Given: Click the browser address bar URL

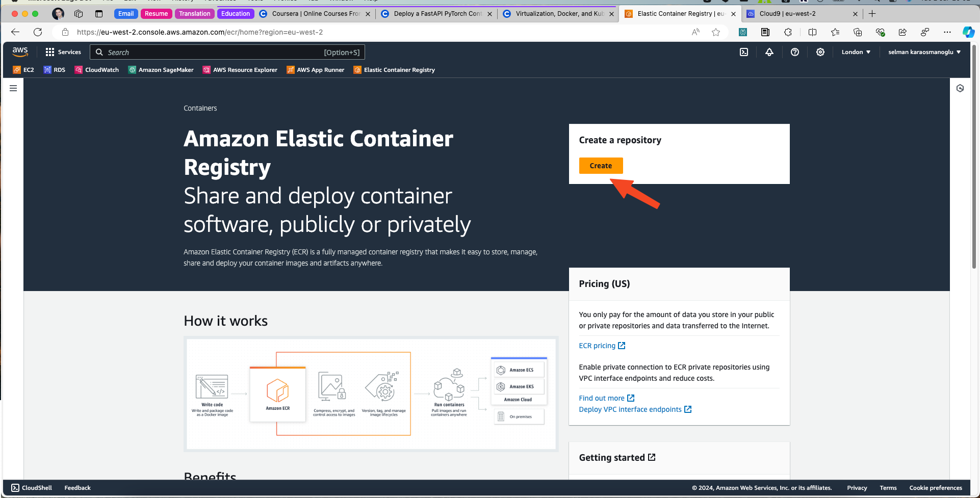Looking at the screenshot, I should (x=200, y=32).
